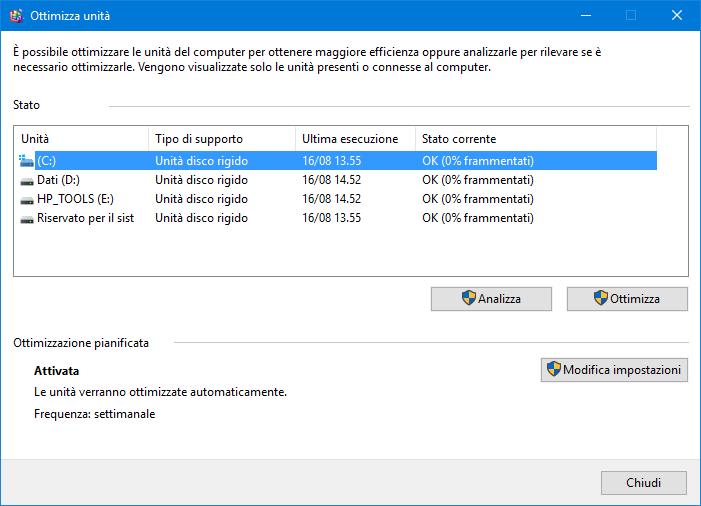Click the HP_TOOLS (E:) drive icon
The height and width of the screenshot is (506, 701).
[x=27, y=200]
